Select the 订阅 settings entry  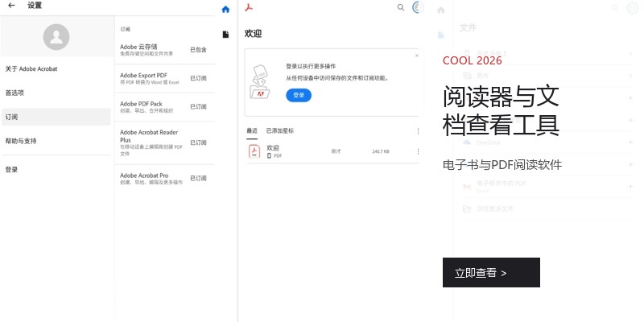[56, 117]
